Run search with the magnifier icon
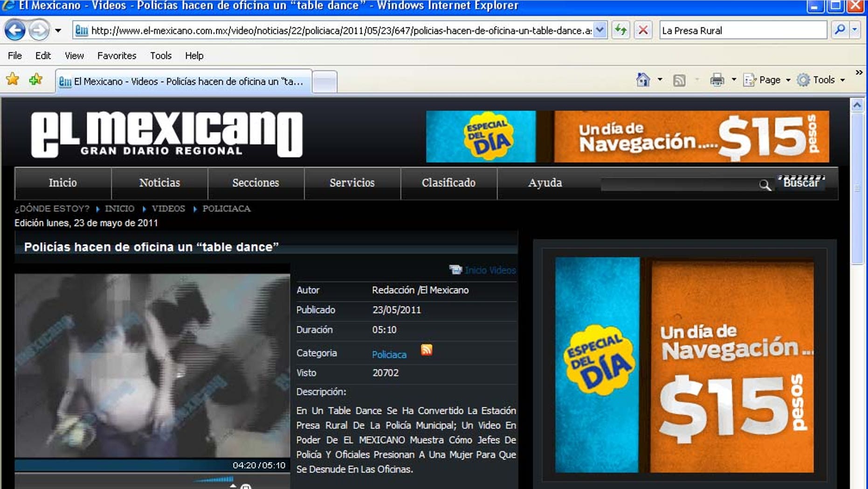This screenshot has width=868, height=489. point(840,30)
